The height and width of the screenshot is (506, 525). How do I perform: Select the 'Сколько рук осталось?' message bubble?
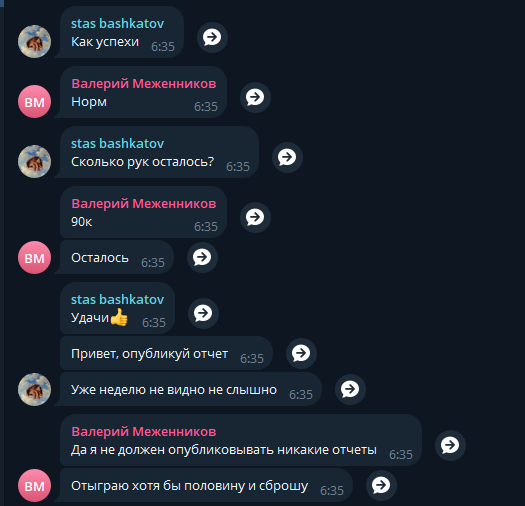pyautogui.click(x=159, y=152)
